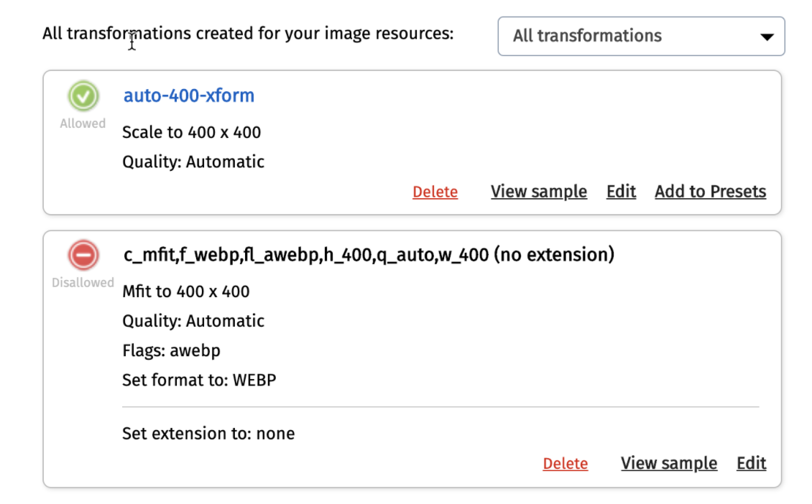The image size is (812, 504).
Task: Click the Set extension to none text
Action: click(207, 433)
